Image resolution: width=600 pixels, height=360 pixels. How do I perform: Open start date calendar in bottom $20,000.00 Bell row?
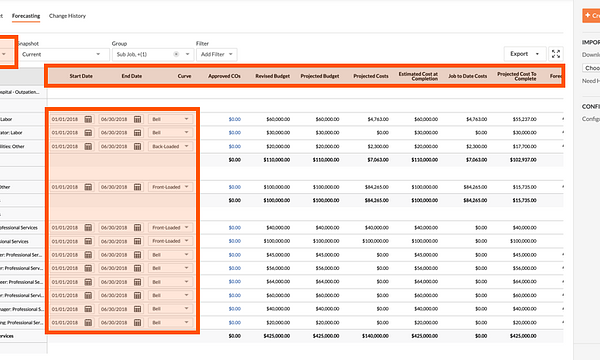tap(88, 323)
